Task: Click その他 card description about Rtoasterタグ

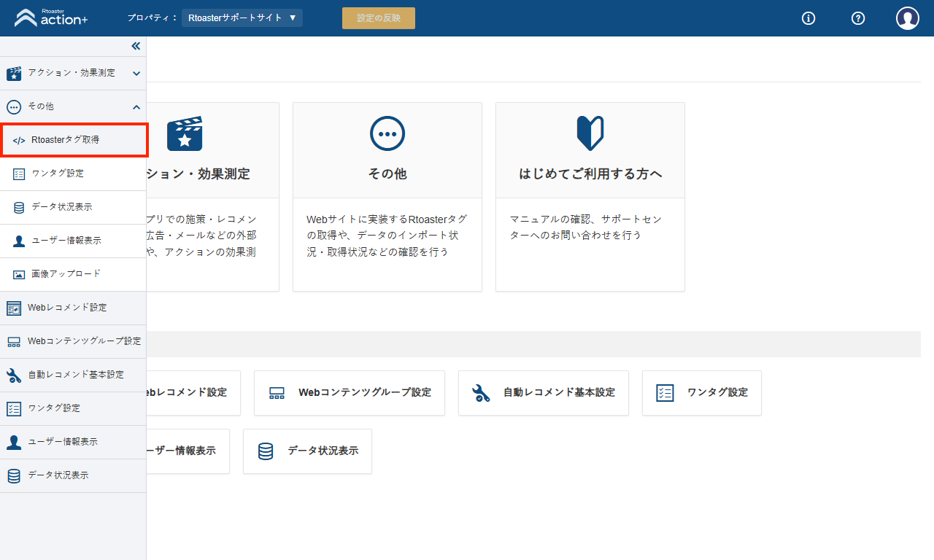Action: [x=387, y=236]
